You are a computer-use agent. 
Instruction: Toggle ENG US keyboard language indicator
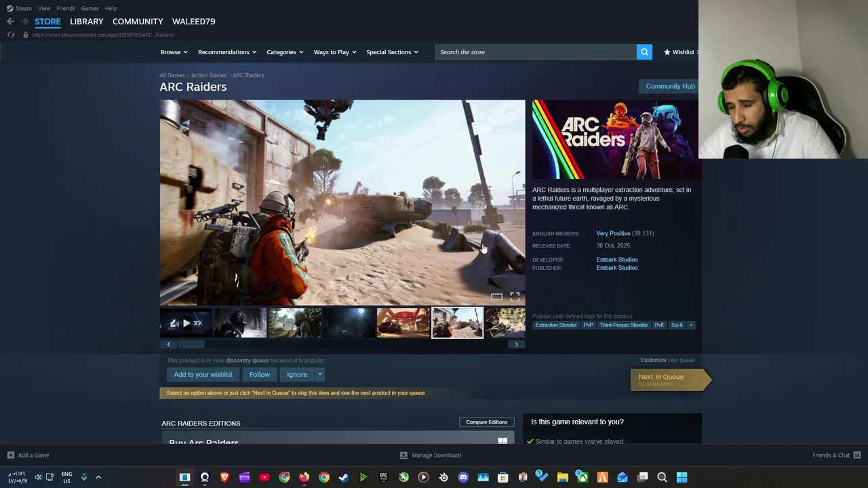coord(66,477)
